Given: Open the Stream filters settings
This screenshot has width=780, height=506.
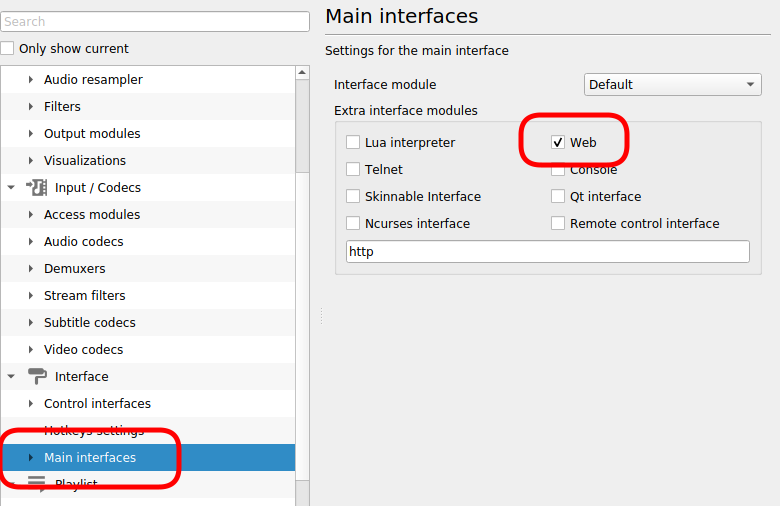Looking at the screenshot, I should tap(84, 296).
